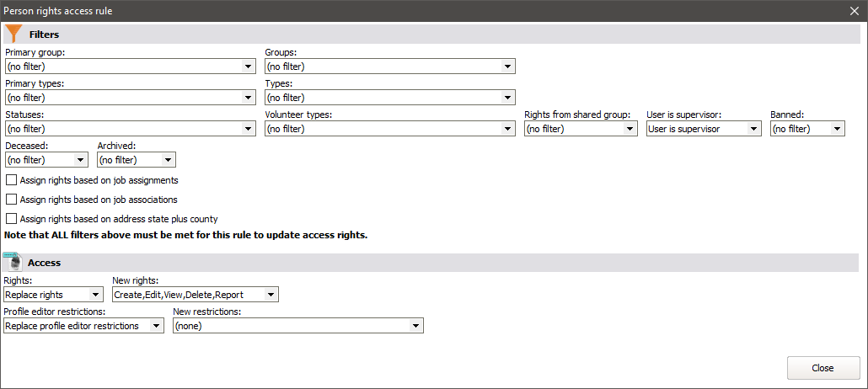Click the orange funnel Filters icon
Viewport: 868px width, 389px height.
(13, 34)
